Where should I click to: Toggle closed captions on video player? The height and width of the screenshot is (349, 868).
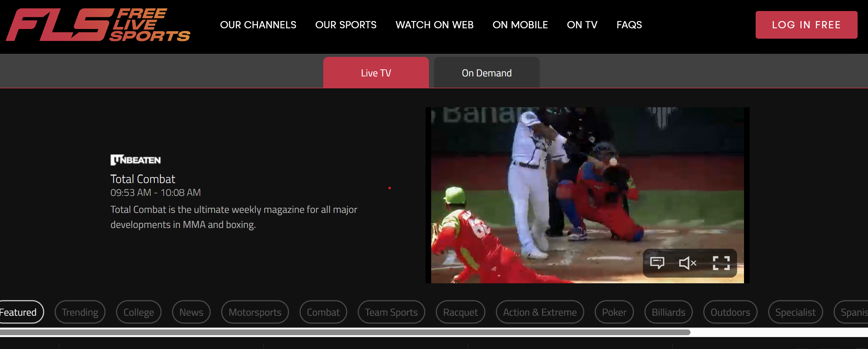coord(657,263)
